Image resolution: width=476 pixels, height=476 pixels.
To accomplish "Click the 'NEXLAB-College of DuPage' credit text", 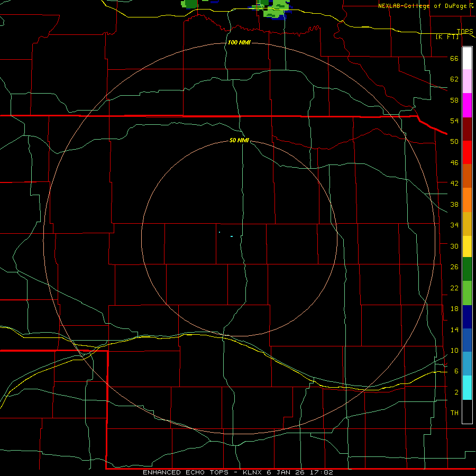I will (x=422, y=6).
